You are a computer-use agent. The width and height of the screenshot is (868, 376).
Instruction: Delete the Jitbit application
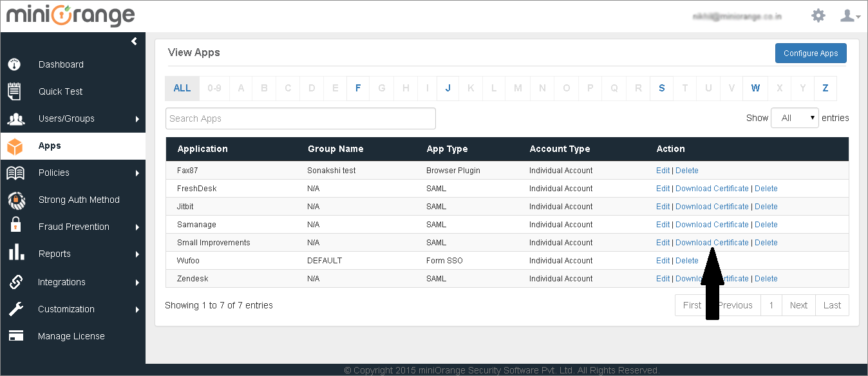point(766,207)
